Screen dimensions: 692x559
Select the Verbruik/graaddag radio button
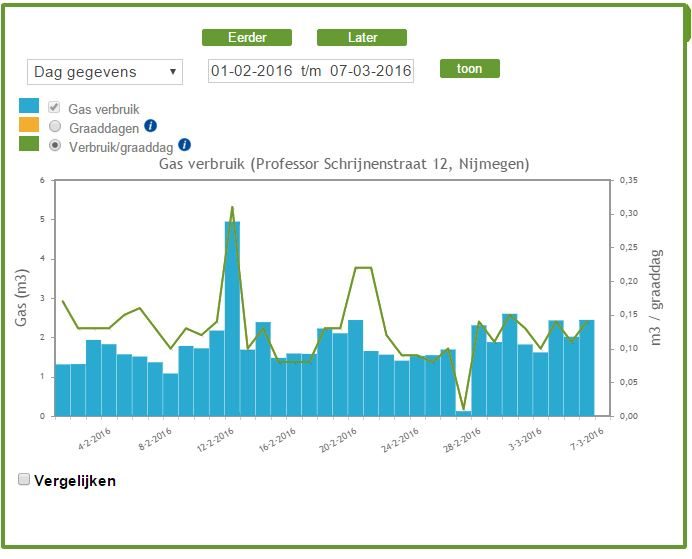55,145
